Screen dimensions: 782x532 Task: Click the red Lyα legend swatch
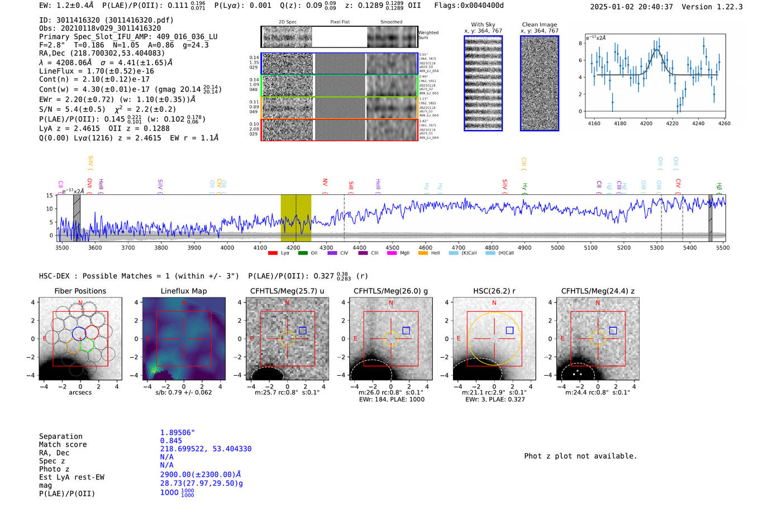(273, 253)
